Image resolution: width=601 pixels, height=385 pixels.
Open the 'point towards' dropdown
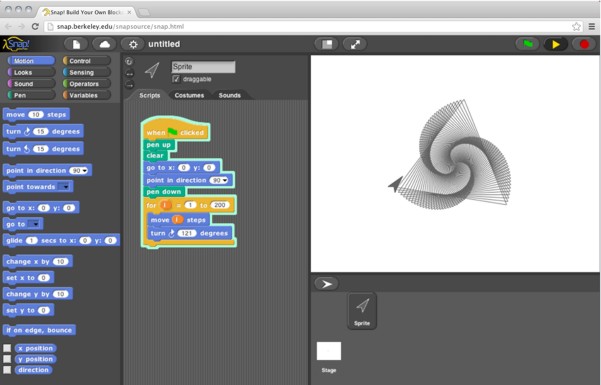tap(66, 187)
